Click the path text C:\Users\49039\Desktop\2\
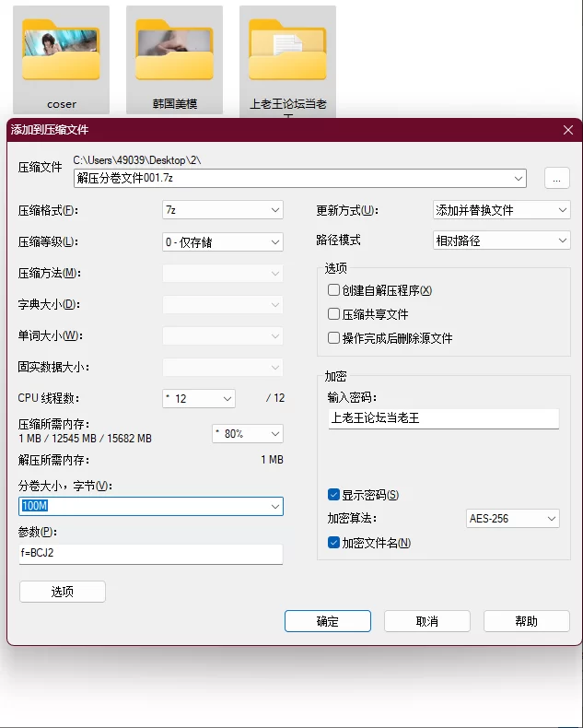The image size is (583, 728). tap(137, 160)
